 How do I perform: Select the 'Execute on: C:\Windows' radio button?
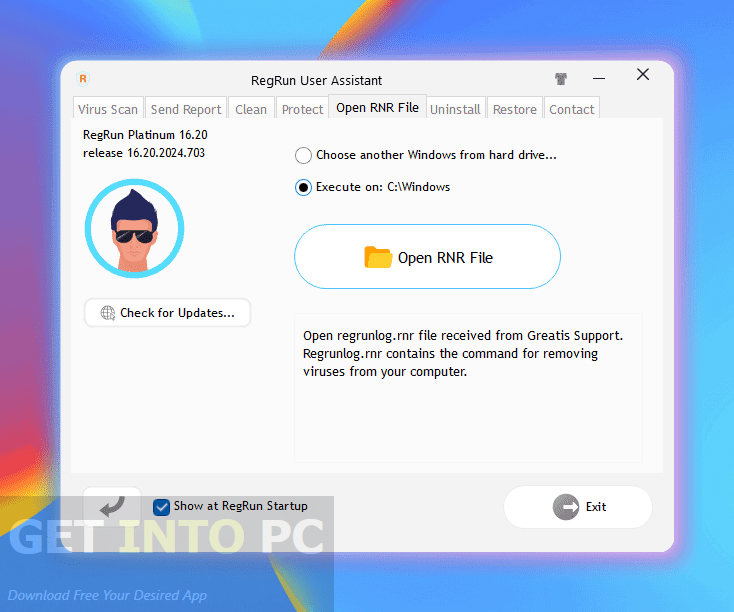tap(303, 187)
